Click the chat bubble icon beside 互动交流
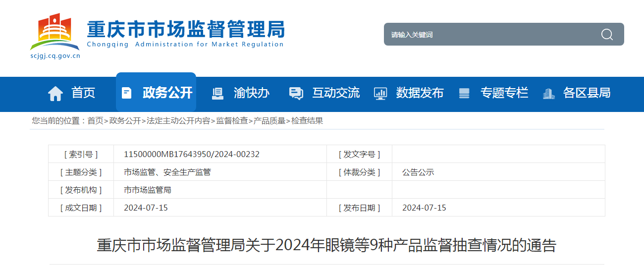 tap(296, 93)
